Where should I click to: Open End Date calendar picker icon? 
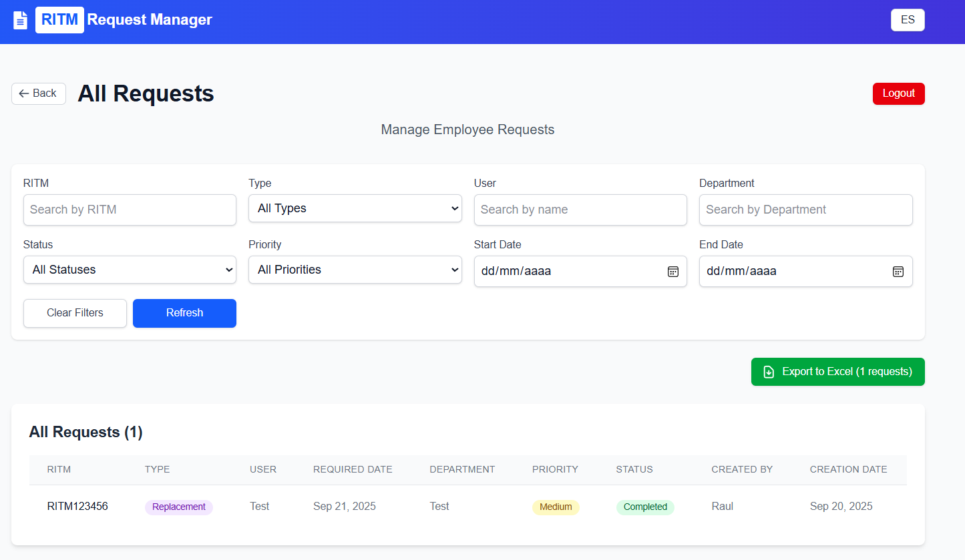[898, 271]
